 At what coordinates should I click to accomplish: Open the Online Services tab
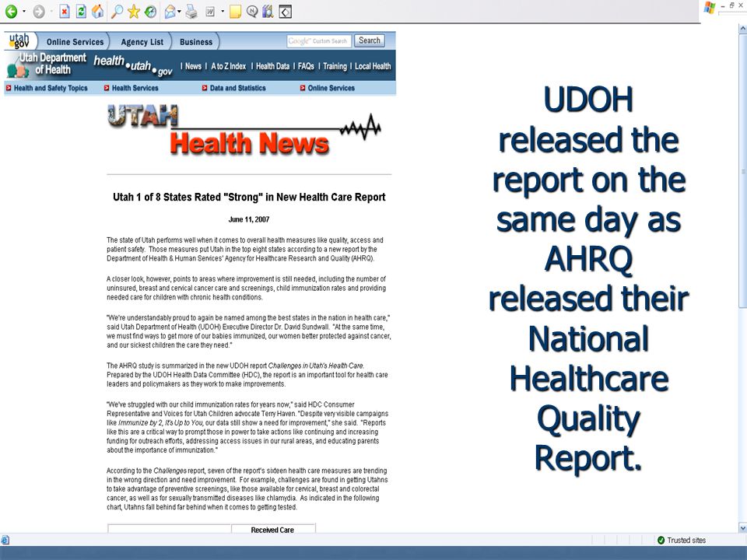pos(75,42)
